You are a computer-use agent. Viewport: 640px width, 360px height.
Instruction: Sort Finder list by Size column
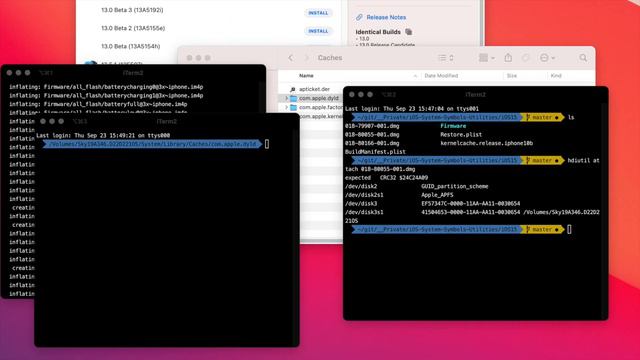(512, 76)
